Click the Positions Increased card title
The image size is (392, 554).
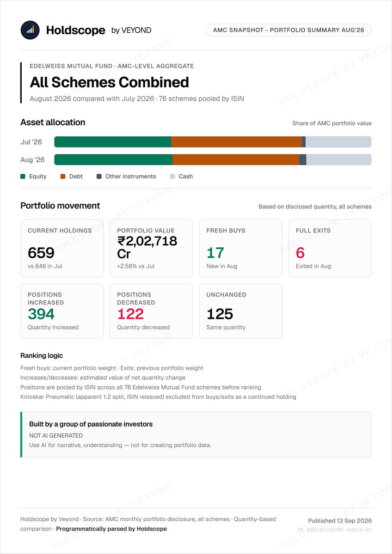click(x=46, y=298)
